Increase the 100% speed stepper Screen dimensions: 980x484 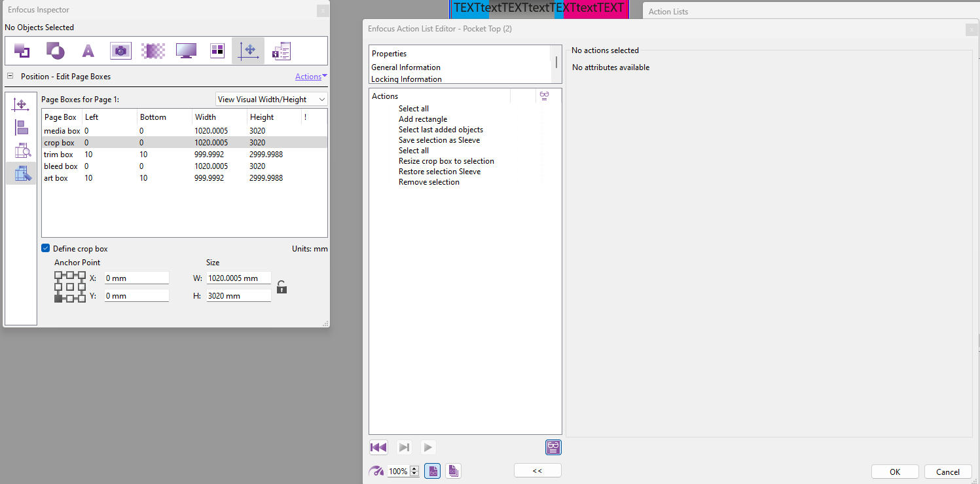click(x=414, y=468)
